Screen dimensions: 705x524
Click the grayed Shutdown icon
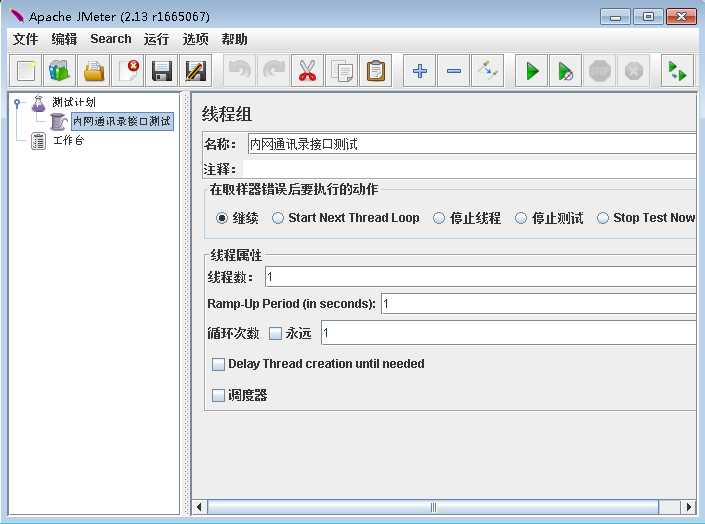(634, 71)
